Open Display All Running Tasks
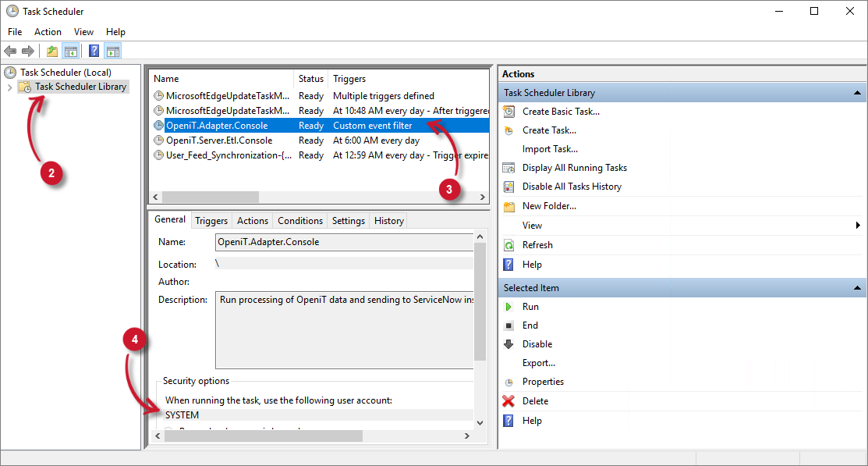This screenshot has height=466, width=868. tap(508, 167)
